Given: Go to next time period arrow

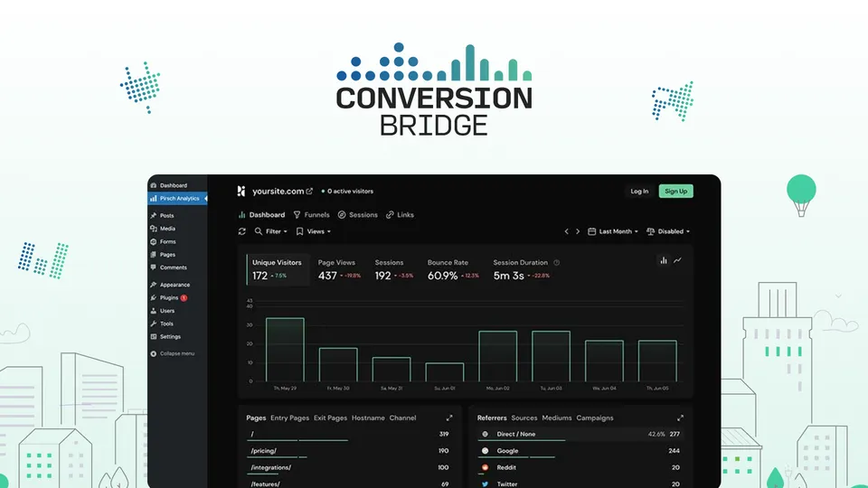Looking at the screenshot, I should [578, 231].
